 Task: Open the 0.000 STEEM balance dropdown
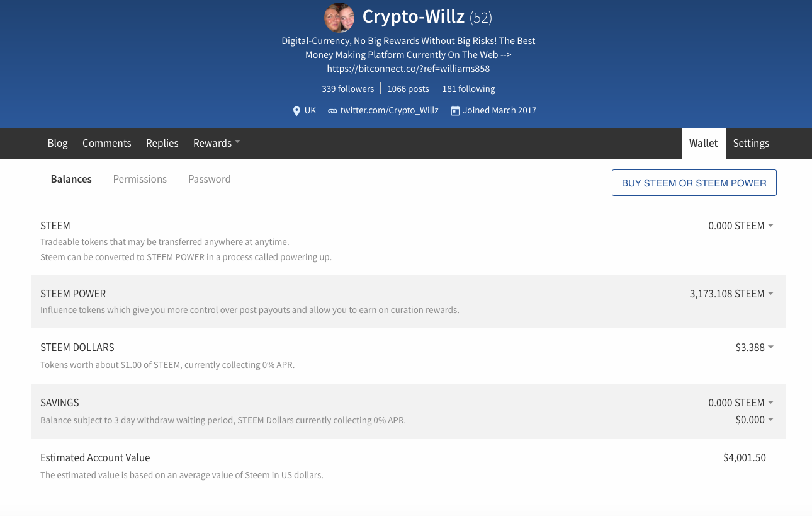click(x=741, y=226)
